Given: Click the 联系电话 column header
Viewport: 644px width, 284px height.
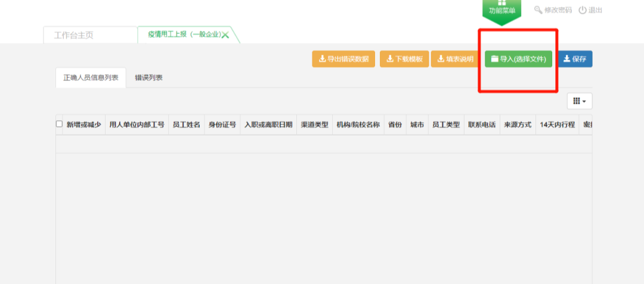Looking at the screenshot, I should pos(482,125).
